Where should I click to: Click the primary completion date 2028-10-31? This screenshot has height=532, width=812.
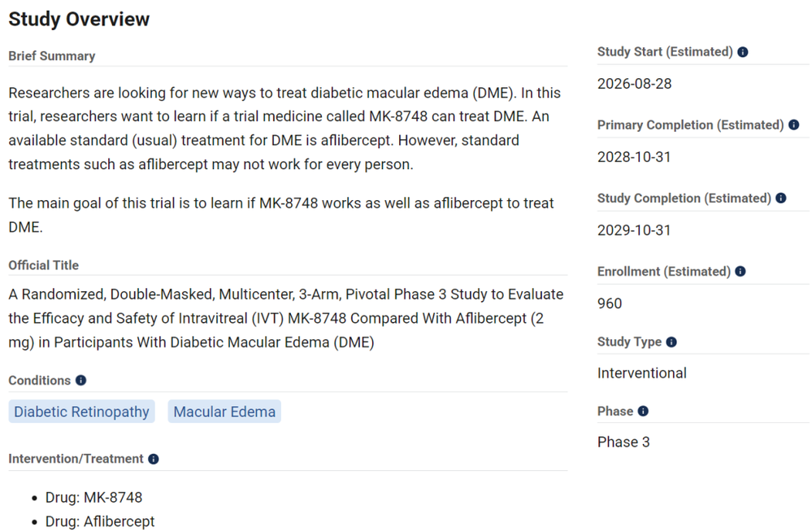[x=634, y=157]
